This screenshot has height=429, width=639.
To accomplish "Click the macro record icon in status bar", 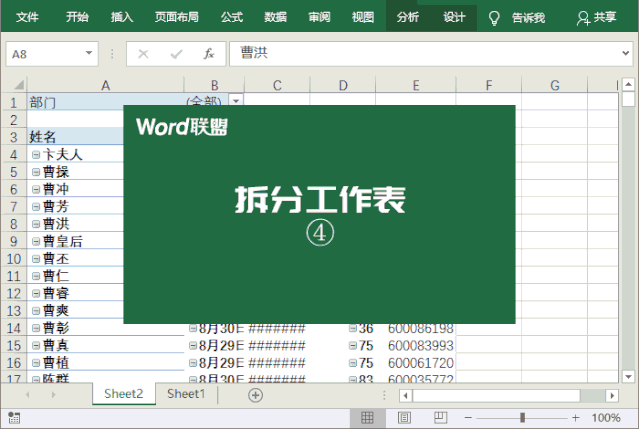I will (13, 417).
